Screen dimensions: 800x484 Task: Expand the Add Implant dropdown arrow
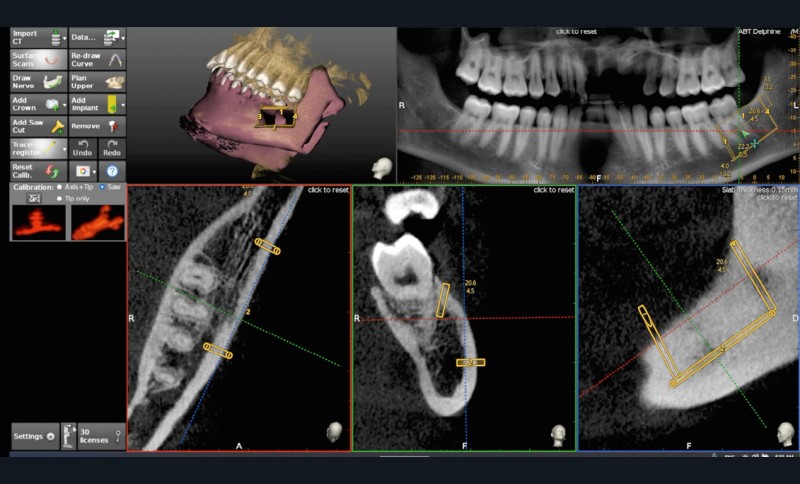point(122,104)
